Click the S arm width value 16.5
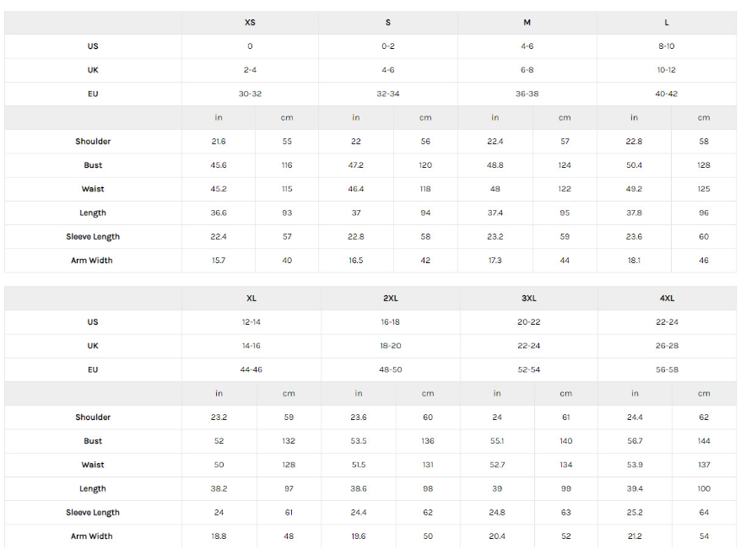The image size is (746, 560). [356, 260]
